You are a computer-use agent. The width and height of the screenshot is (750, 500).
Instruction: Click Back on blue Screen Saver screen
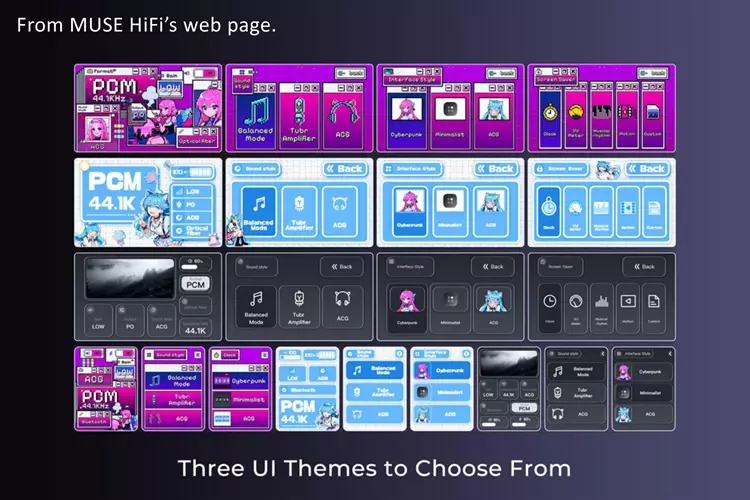(647, 169)
